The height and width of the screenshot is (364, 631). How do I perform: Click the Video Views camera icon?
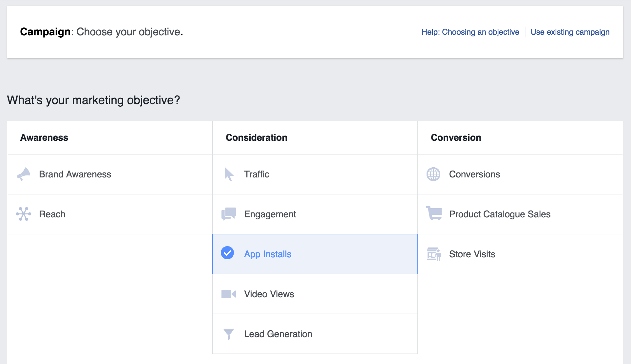(x=229, y=294)
